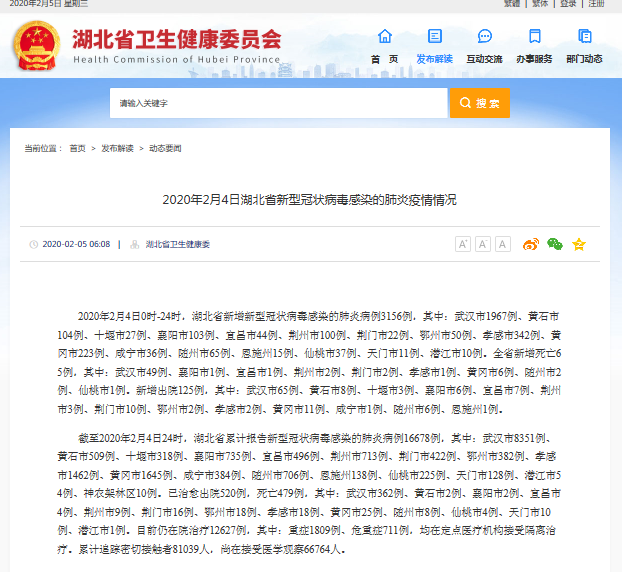Click the 部门动态 documents icon
This screenshot has height=572, width=622.
(584, 37)
